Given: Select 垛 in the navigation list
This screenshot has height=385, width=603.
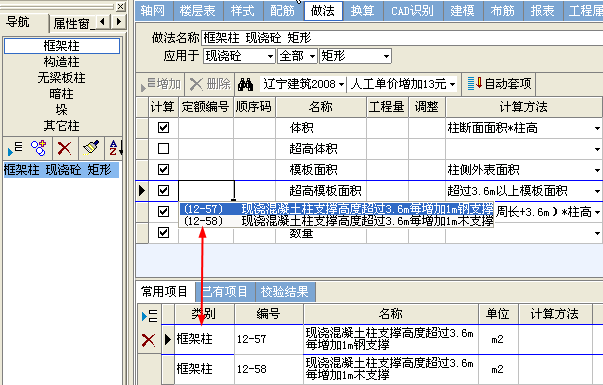Looking at the screenshot, I should 62,110.
